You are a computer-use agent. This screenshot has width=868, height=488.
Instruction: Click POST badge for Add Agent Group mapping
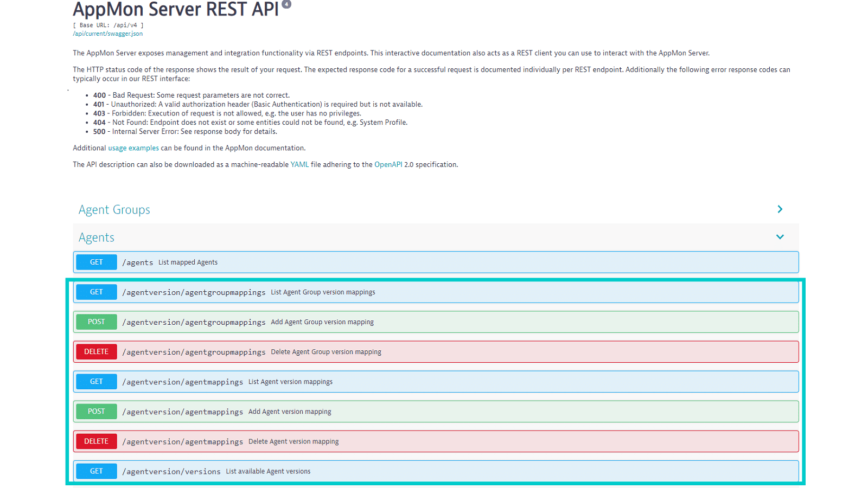(97, 322)
